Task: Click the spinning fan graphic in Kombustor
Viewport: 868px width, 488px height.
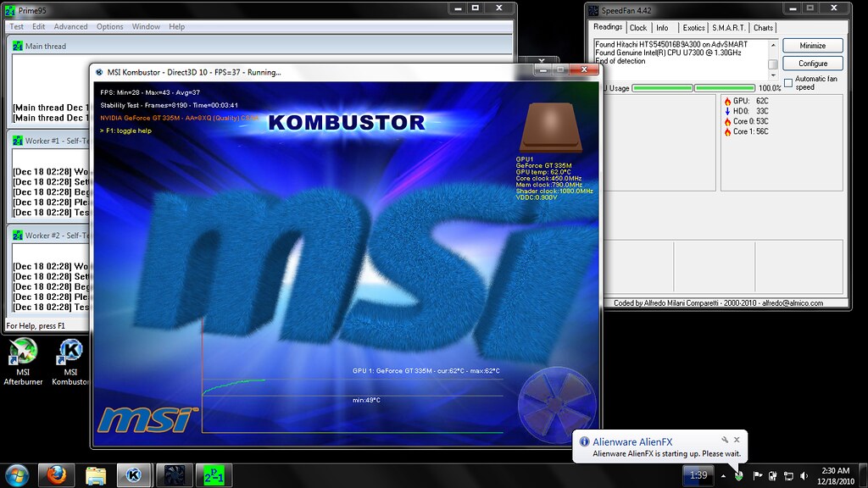Action: (556, 405)
